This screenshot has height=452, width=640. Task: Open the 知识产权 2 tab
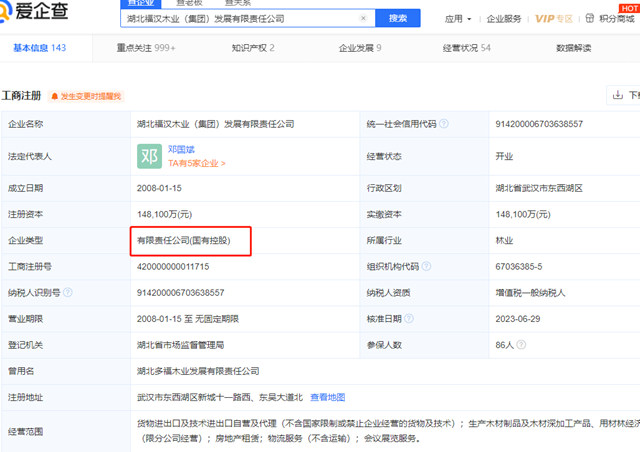coord(253,48)
